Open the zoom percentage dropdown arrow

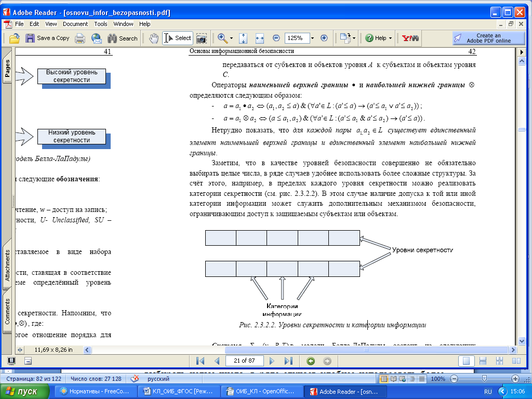312,38
